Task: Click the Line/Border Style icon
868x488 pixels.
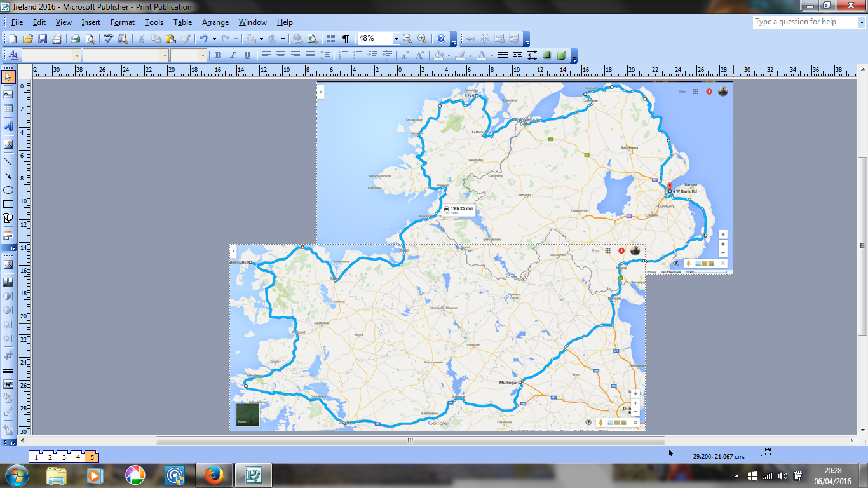Action: 503,55
